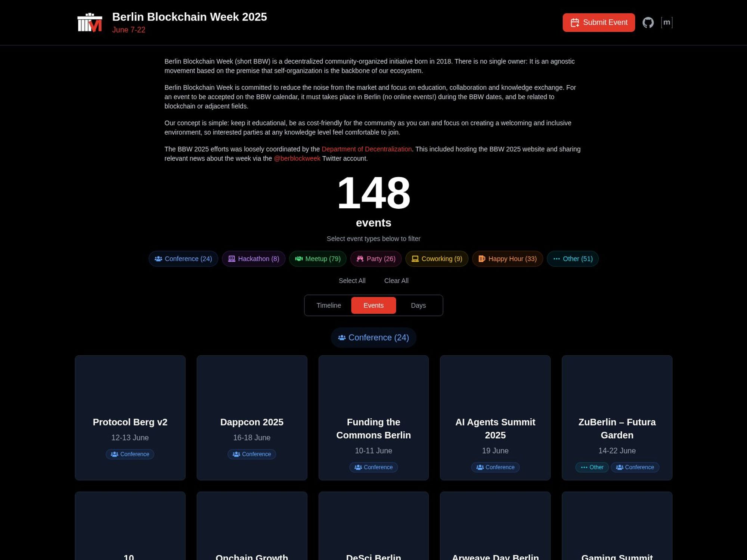Click the Berlin Blockchain Week logo
Image resolution: width=747 pixels, height=560 pixels.
point(89,22)
